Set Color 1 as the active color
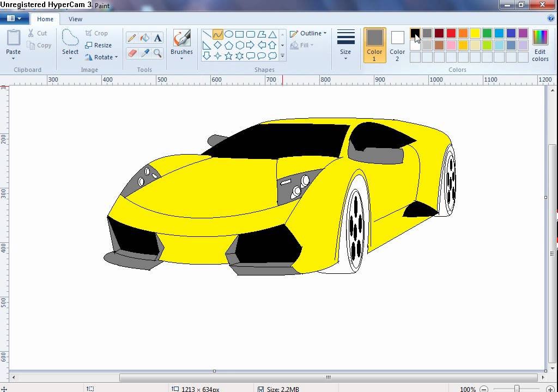The height and width of the screenshot is (392, 558). point(374,45)
